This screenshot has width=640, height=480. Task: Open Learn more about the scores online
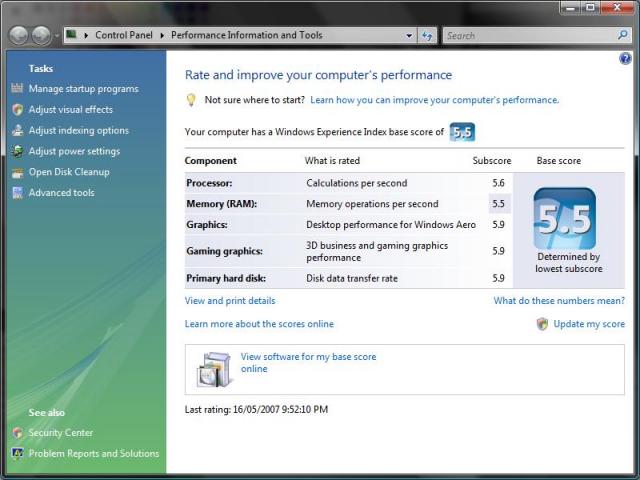(259, 324)
